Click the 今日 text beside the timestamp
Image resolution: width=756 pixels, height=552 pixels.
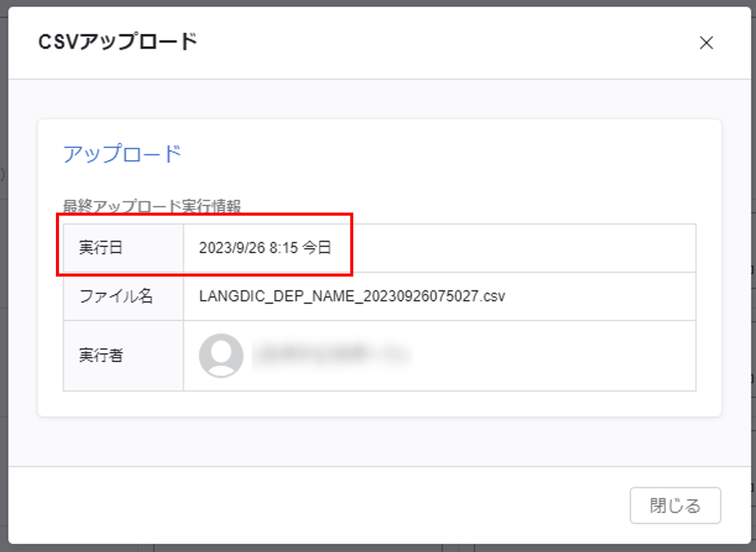[x=317, y=248]
